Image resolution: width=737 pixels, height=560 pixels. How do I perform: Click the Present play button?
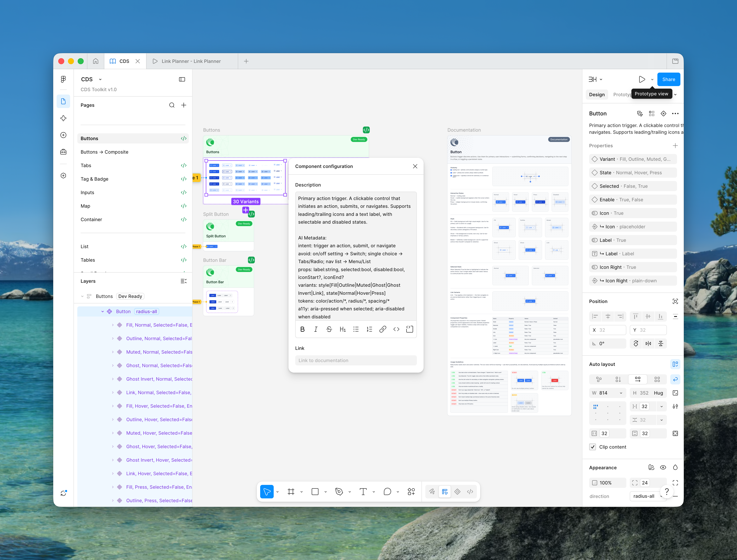tap(642, 79)
